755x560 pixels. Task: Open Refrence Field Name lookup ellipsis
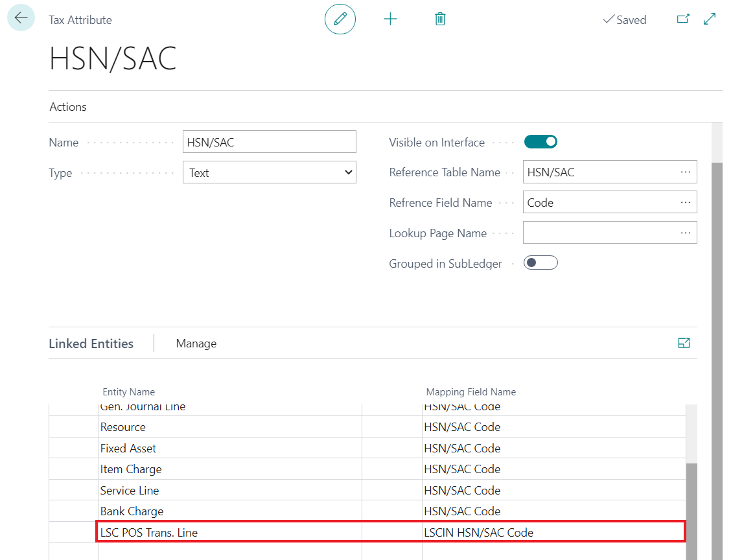[x=686, y=203]
